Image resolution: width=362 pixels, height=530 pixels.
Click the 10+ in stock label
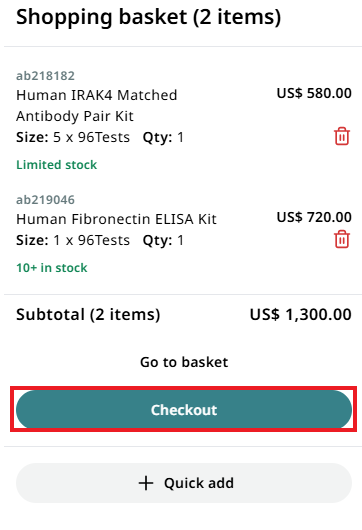52,268
